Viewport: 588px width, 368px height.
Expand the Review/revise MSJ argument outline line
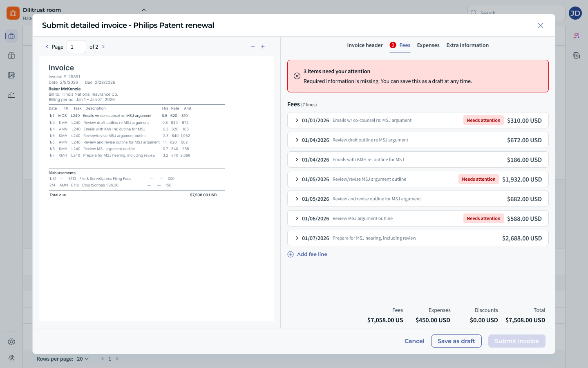tap(297, 179)
